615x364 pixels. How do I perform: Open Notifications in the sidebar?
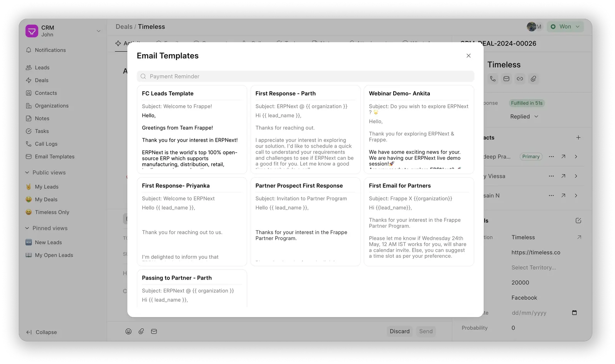coord(63,50)
